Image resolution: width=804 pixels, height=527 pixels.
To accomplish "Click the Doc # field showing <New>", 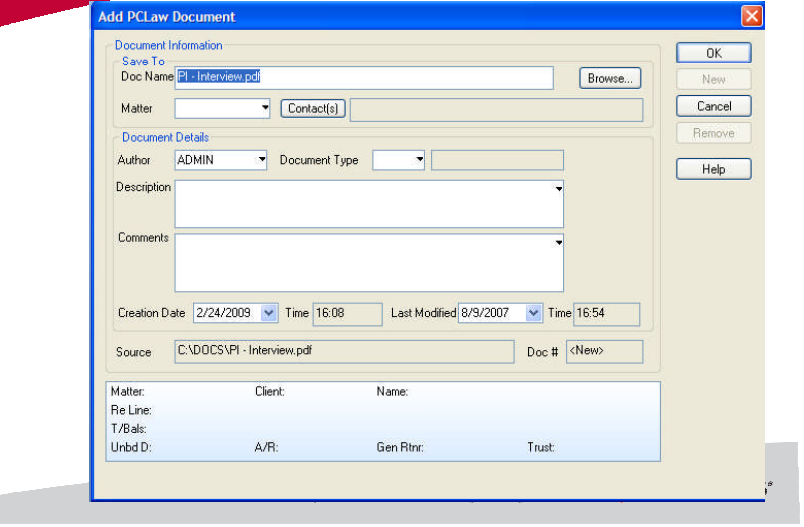I will tap(604, 352).
